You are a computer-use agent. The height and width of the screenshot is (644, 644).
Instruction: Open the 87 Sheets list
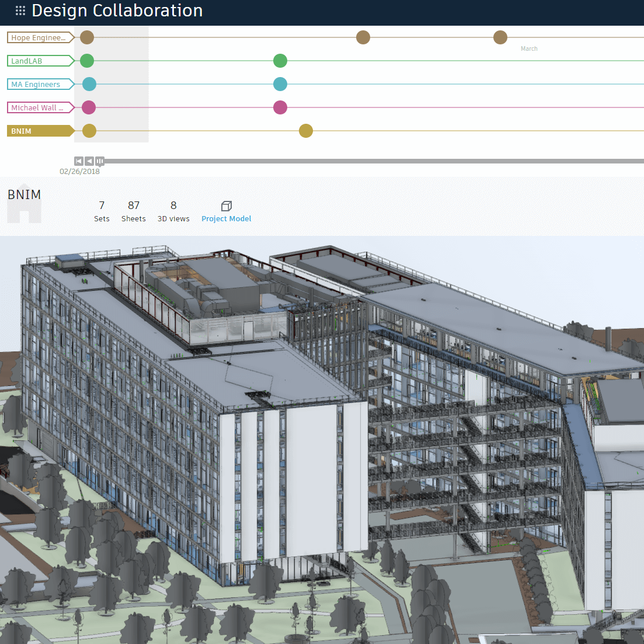point(133,210)
